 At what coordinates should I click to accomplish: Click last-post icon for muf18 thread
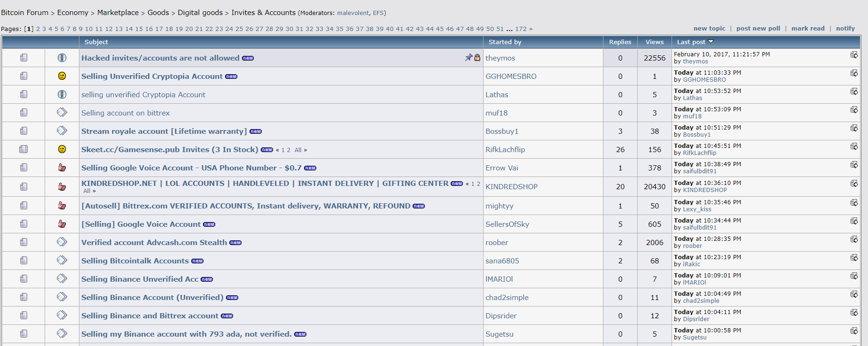pyautogui.click(x=854, y=110)
